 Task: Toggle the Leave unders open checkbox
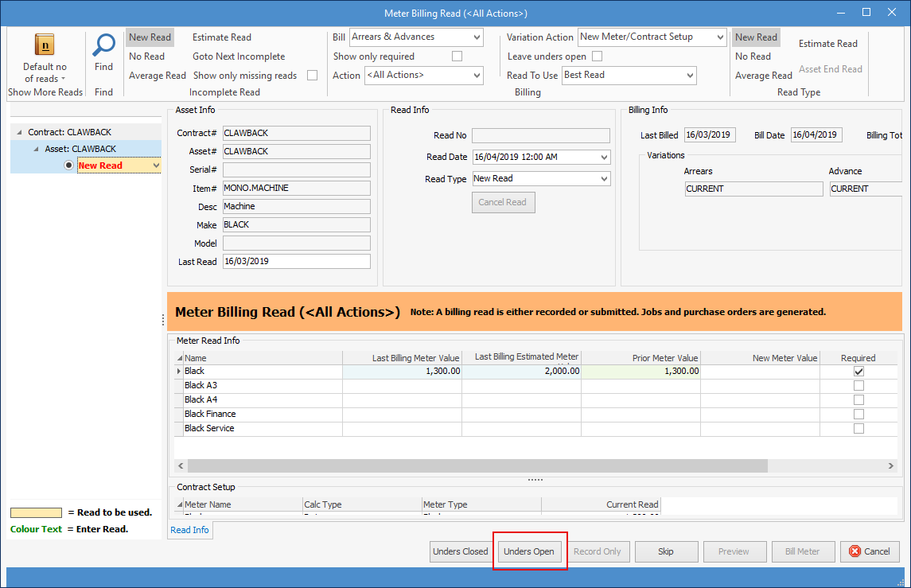(598, 56)
